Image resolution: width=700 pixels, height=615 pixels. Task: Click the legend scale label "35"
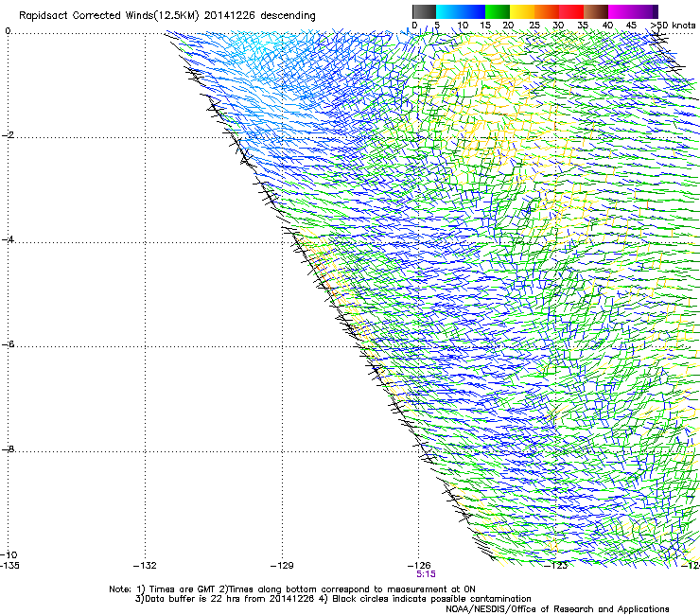point(583,26)
